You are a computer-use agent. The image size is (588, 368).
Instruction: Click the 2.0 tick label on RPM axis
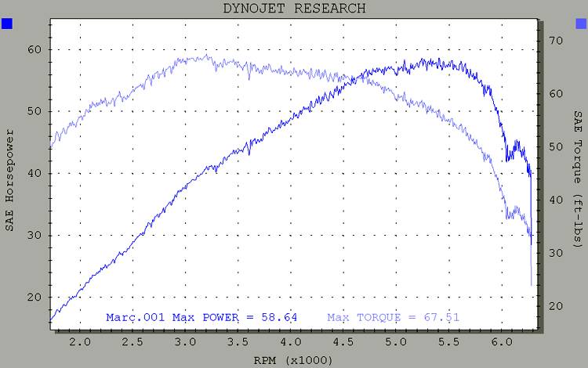click(80, 342)
